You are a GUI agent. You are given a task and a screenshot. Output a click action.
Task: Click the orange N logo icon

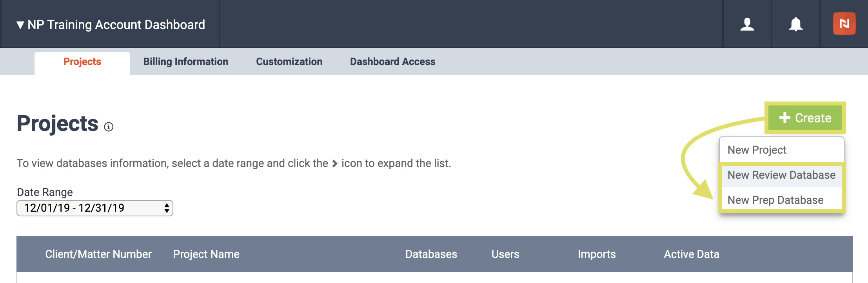point(844,24)
